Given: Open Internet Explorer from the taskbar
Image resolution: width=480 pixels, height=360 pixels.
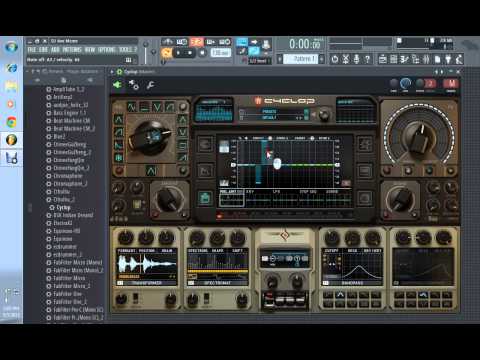Looking at the screenshot, I should (x=11, y=68).
